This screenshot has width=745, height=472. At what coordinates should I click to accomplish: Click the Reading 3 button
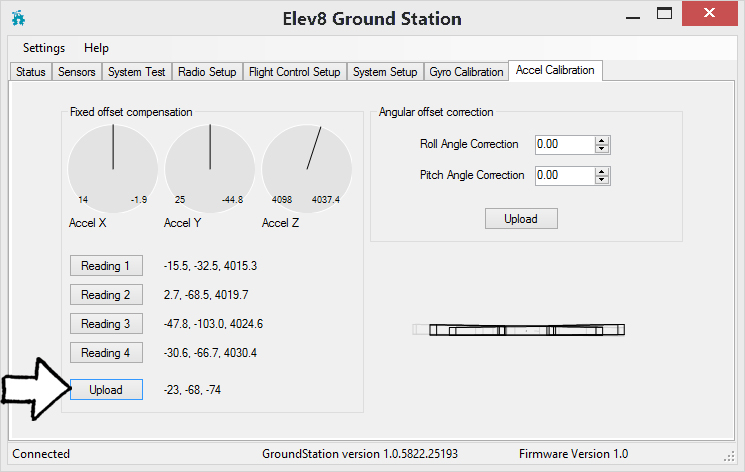pyautogui.click(x=106, y=324)
